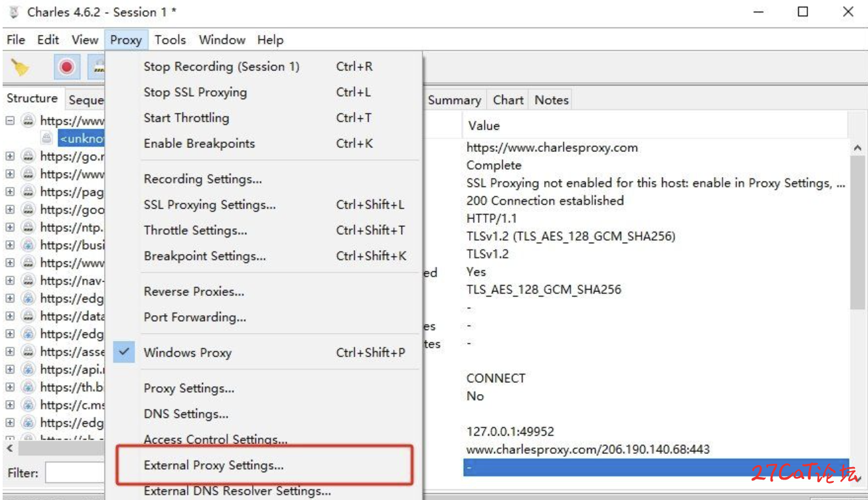Clear the session with the broom icon

tap(20, 66)
